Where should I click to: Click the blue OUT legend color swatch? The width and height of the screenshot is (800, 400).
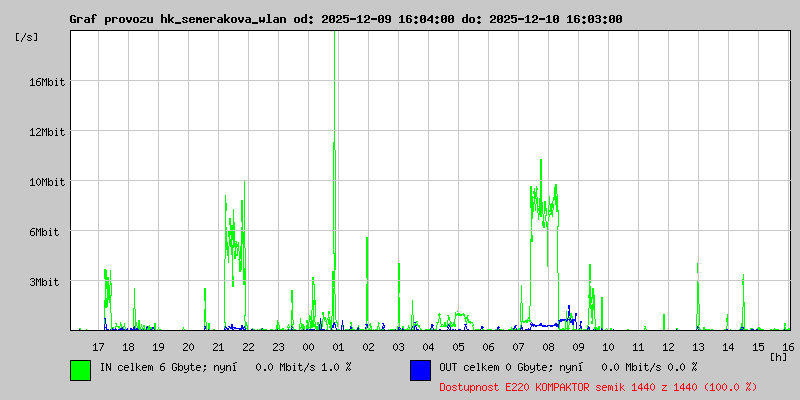[x=420, y=370]
